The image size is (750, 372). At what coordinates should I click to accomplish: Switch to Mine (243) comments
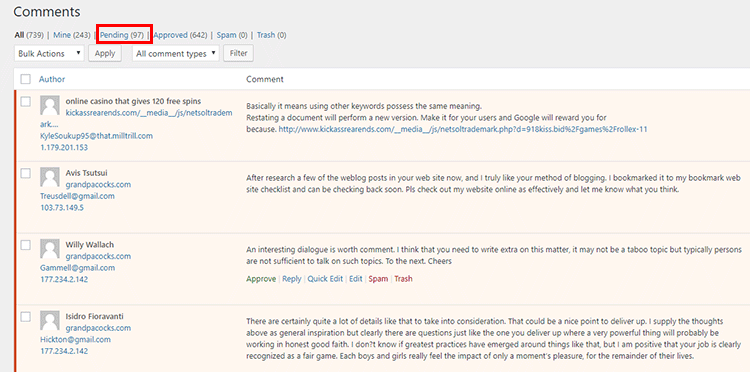pos(72,35)
